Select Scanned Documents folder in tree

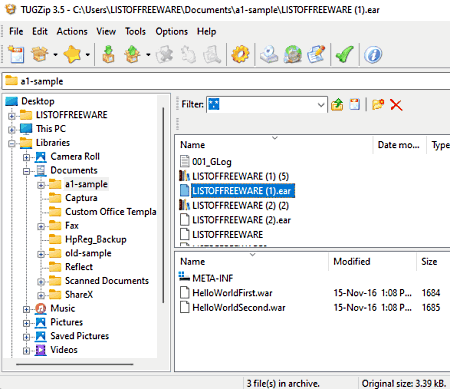point(107,281)
